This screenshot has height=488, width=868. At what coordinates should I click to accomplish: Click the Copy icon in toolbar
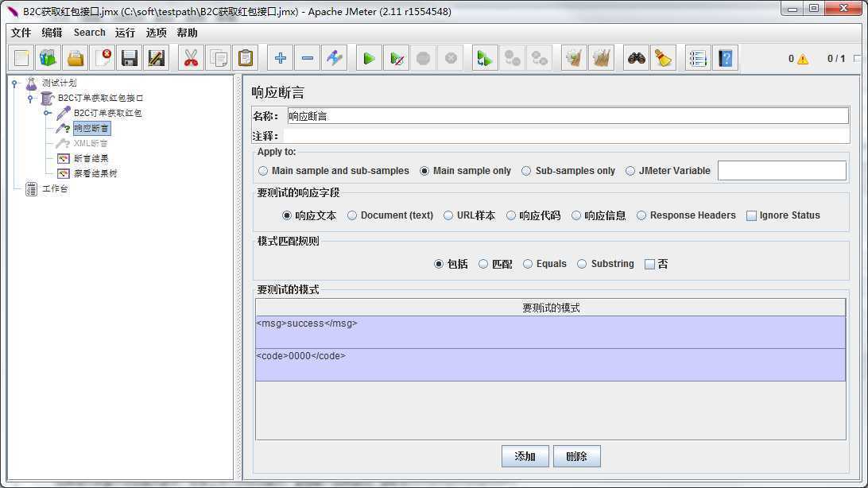click(218, 58)
